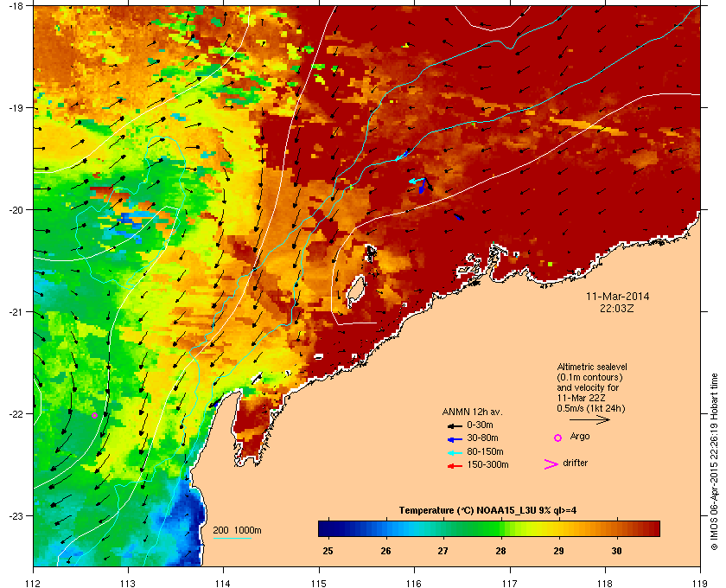Click the colorbar tick label 26
The height and width of the screenshot is (588, 726).
click(x=385, y=551)
